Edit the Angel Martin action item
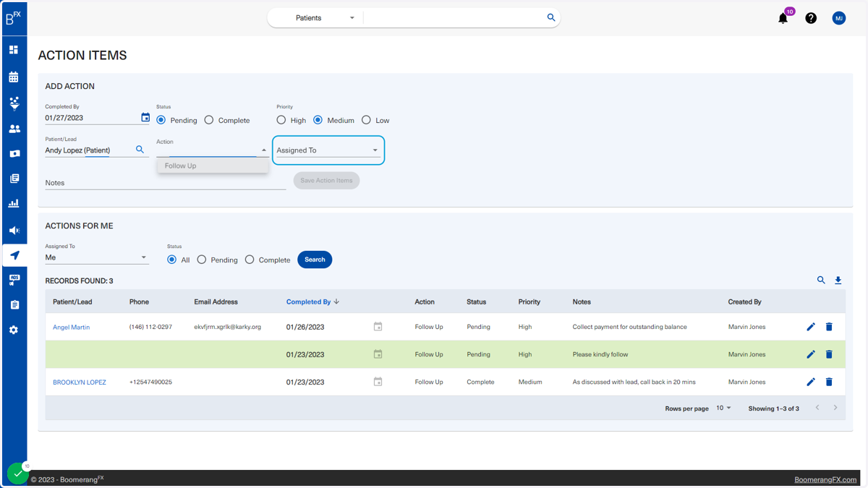The height and width of the screenshot is (488, 868). (x=811, y=327)
